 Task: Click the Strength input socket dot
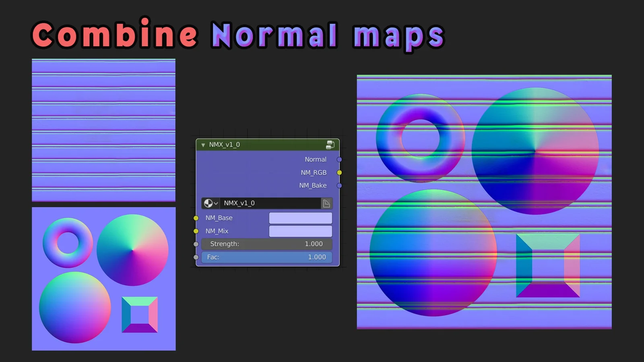(x=196, y=244)
